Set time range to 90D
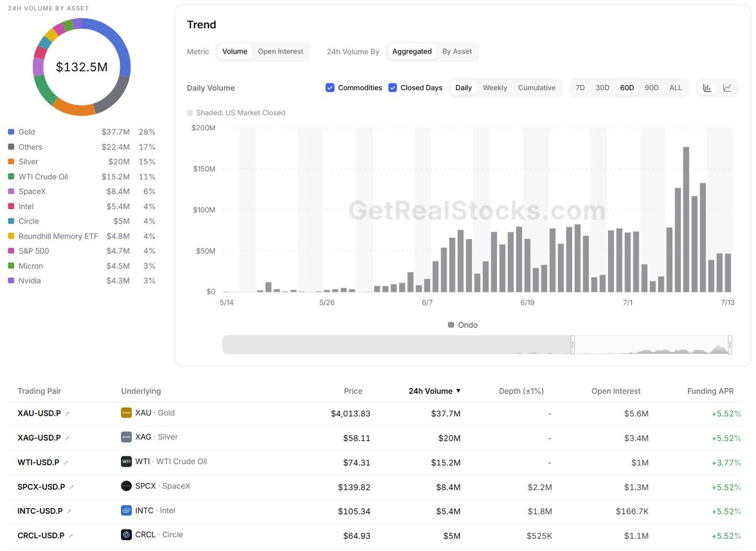 (651, 88)
